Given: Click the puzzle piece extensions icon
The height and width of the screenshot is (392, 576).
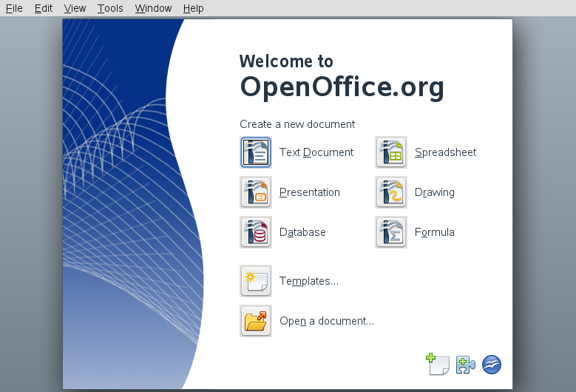Looking at the screenshot, I should [465, 364].
